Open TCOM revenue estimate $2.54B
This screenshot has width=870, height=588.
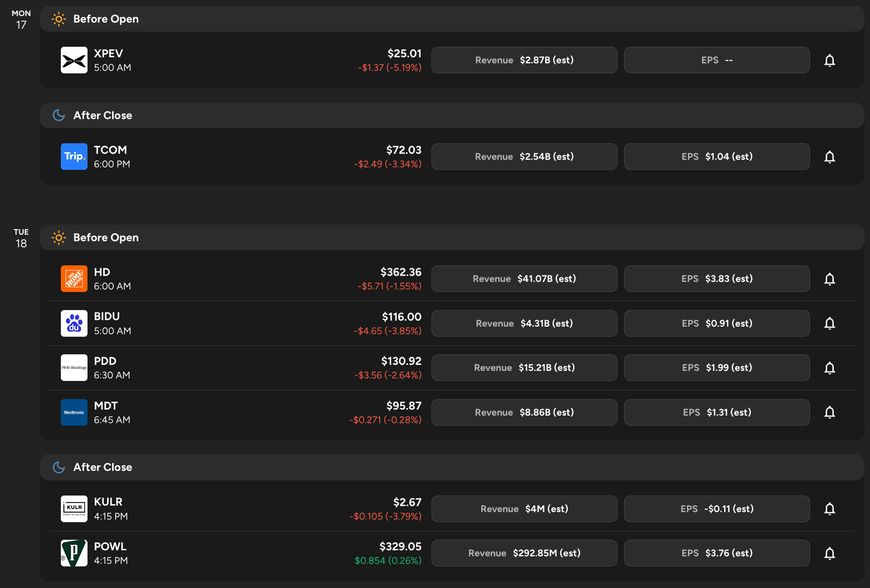pos(525,157)
